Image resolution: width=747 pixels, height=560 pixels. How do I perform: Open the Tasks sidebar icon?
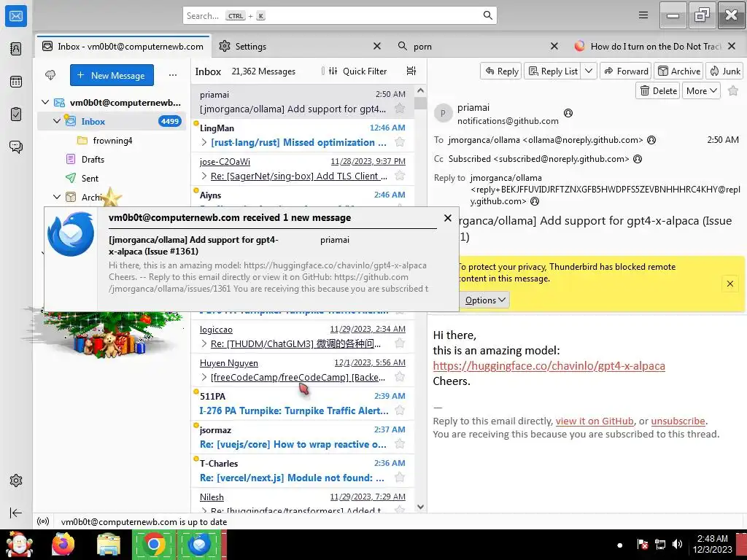pyautogui.click(x=16, y=114)
